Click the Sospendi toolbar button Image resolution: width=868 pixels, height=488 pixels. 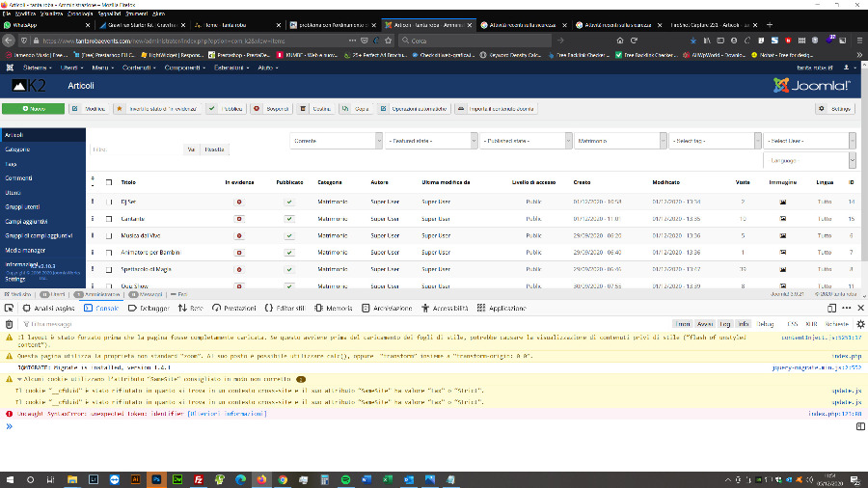tap(271, 109)
